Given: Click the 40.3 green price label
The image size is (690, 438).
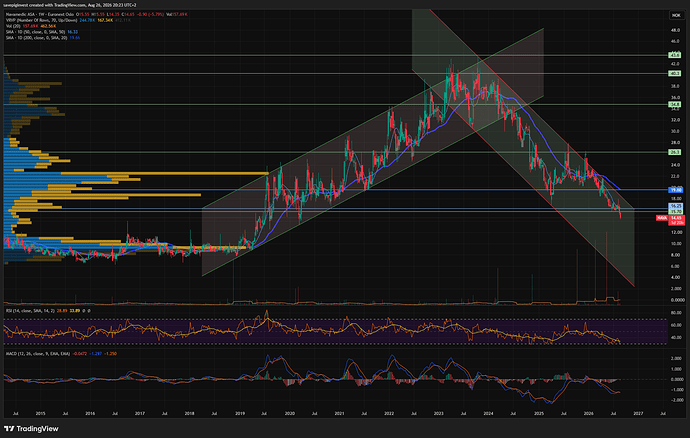Looking at the screenshot, I should click(x=674, y=74).
